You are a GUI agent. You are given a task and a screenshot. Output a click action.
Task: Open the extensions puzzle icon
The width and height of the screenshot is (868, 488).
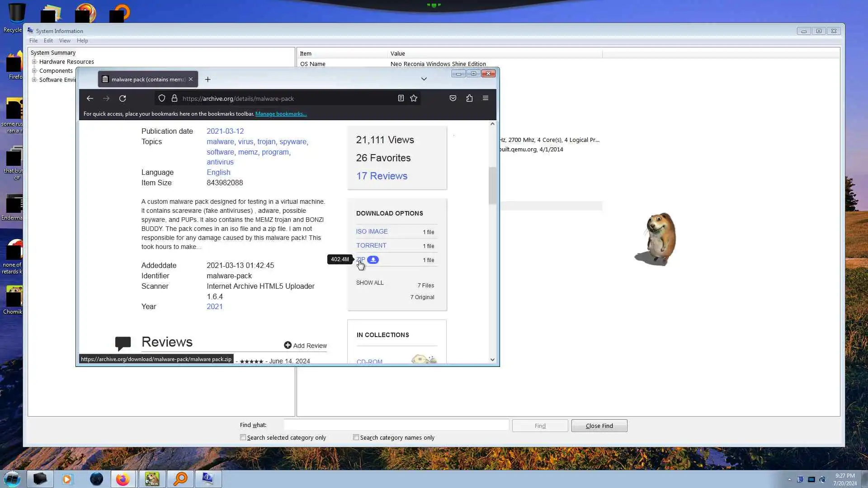point(469,98)
